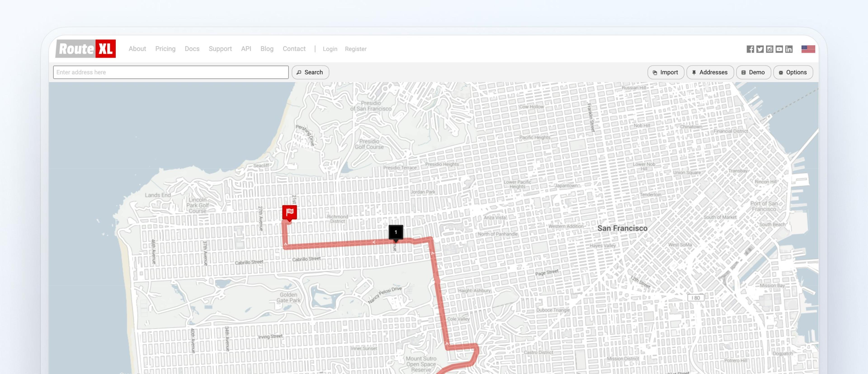Click the 'Seacliff' map label
This screenshot has width=868, height=374.
[x=261, y=165]
